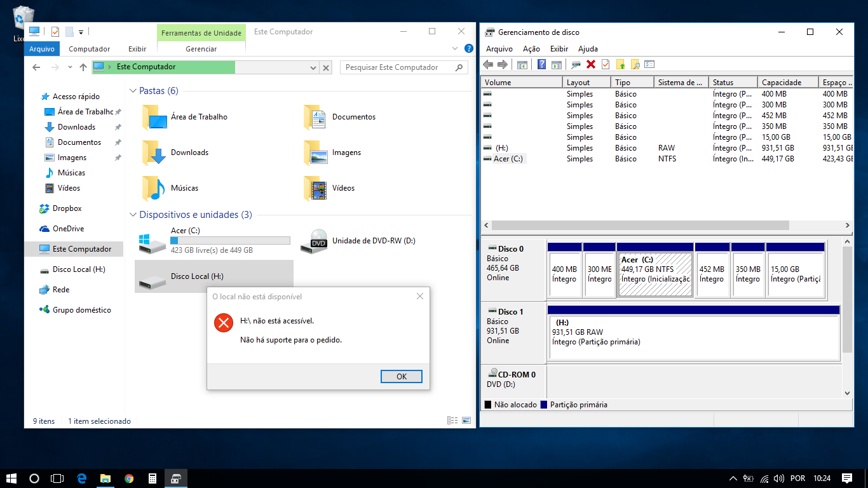The width and height of the screenshot is (868, 488).
Task: Toggle the action pane icon in toolbar
Action: coord(557,64)
